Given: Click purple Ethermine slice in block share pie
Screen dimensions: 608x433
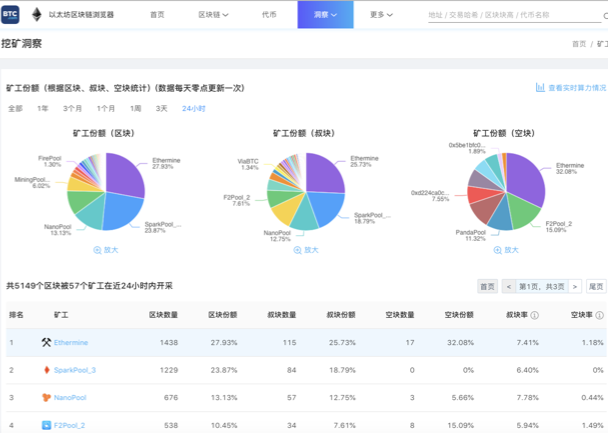Looking at the screenshot, I should point(126,173).
